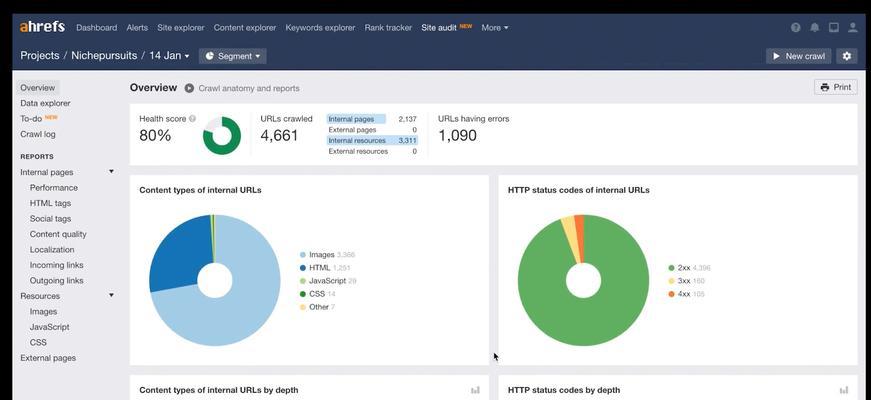The height and width of the screenshot is (400, 871).
Task: Open the Outgoing links report
Action: coord(57,281)
